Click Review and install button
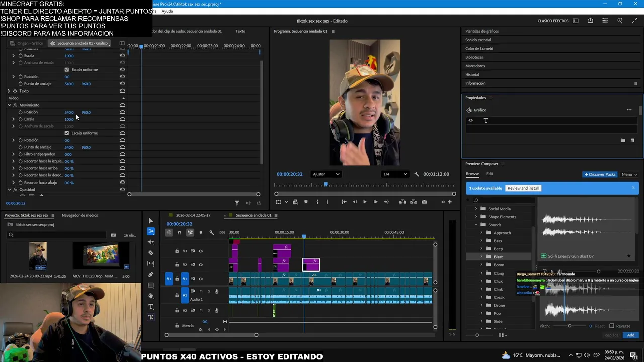The height and width of the screenshot is (362, 644). pyautogui.click(x=523, y=188)
